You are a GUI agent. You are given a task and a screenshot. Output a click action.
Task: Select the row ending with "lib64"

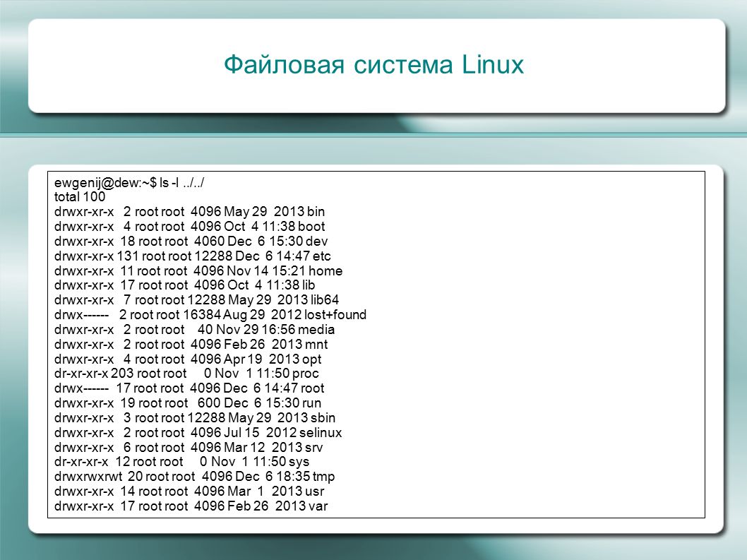coord(197,300)
